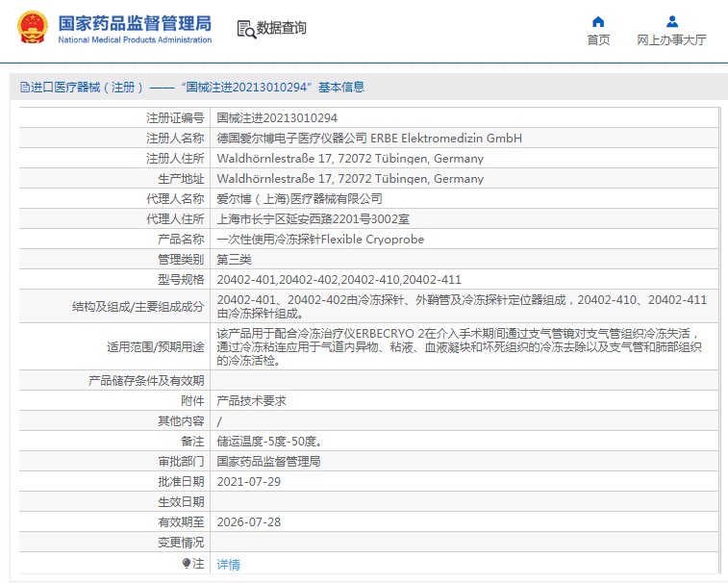
Task: Click the 审批部门 row label
Action: [181, 462]
